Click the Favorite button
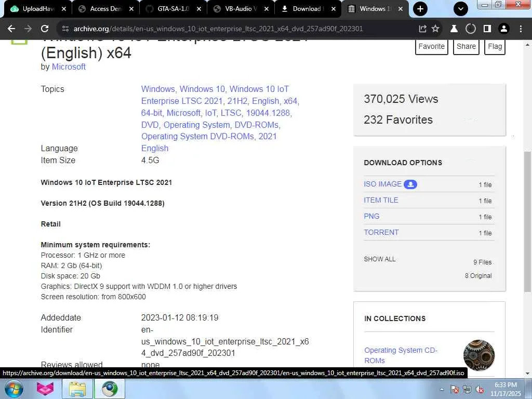 coord(432,46)
